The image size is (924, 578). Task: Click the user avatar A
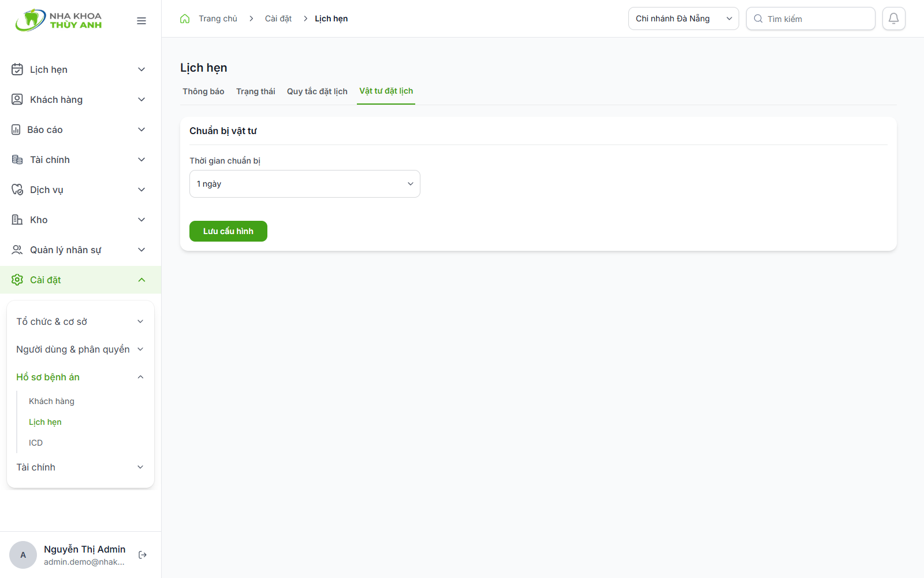23,555
